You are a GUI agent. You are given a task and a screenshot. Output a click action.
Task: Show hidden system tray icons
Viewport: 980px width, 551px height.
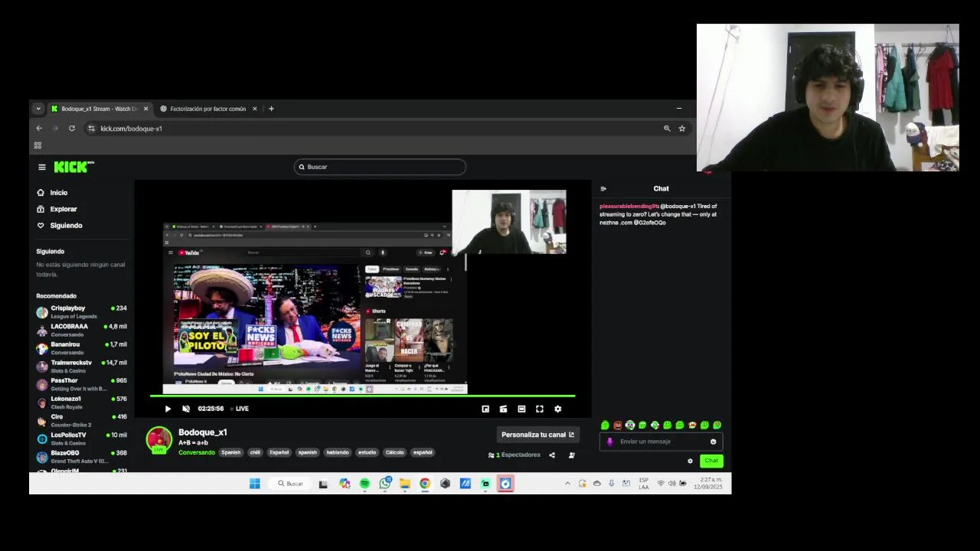567,484
